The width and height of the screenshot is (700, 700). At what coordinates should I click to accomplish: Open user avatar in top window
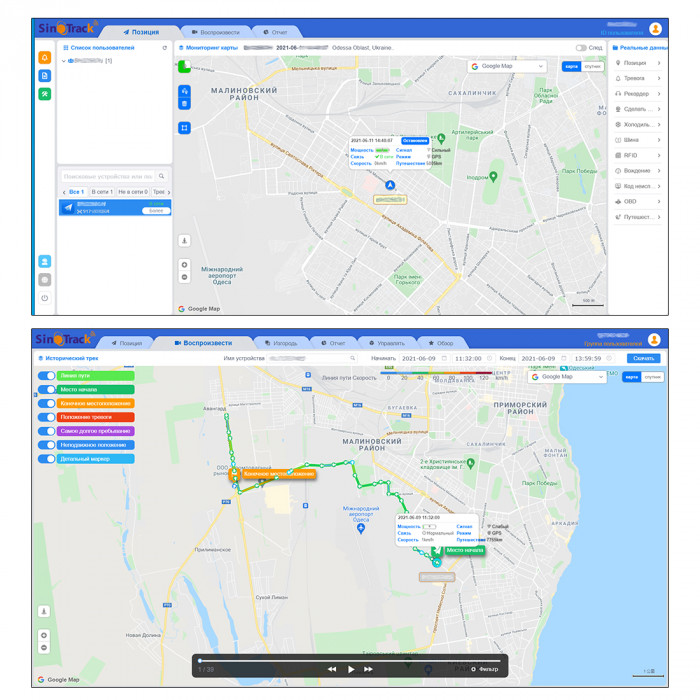click(655, 29)
